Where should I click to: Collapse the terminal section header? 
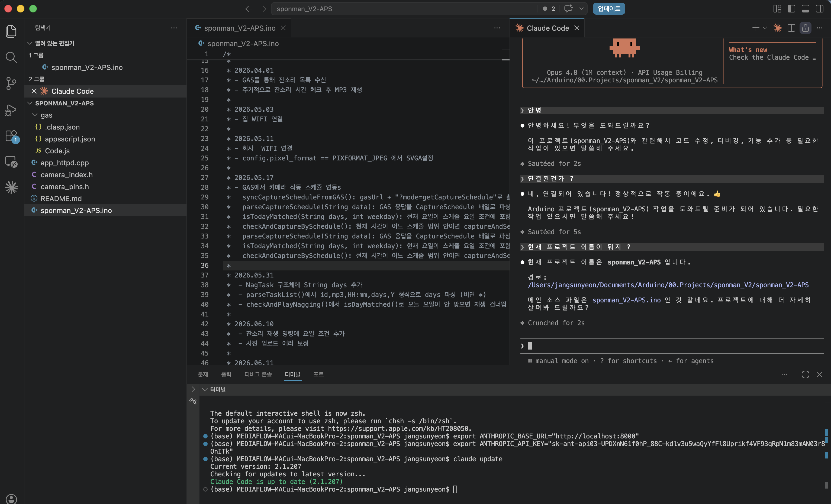(205, 389)
